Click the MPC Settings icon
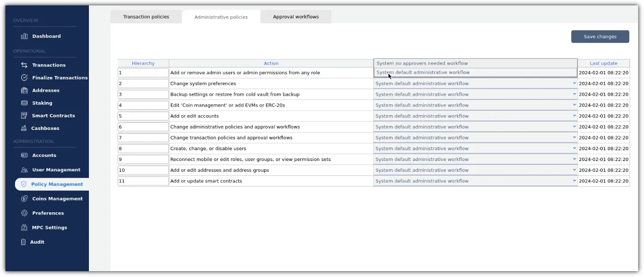The height and width of the screenshot is (277, 644). tap(24, 228)
